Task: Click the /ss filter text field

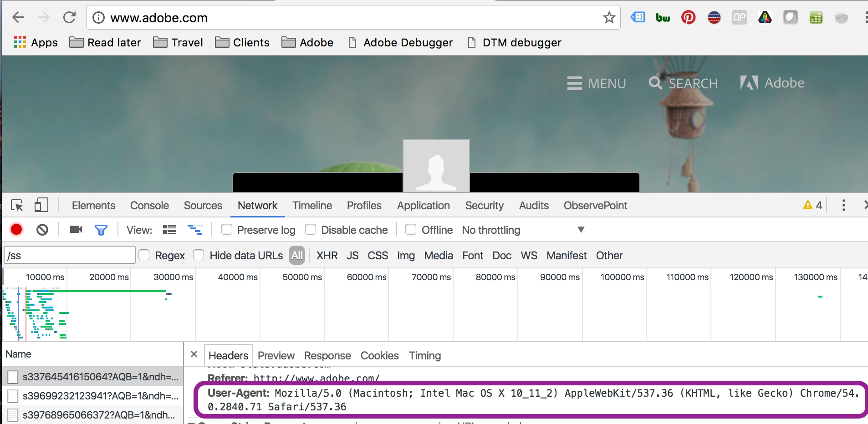Action: pyautogui.click(x=70, y=255)
